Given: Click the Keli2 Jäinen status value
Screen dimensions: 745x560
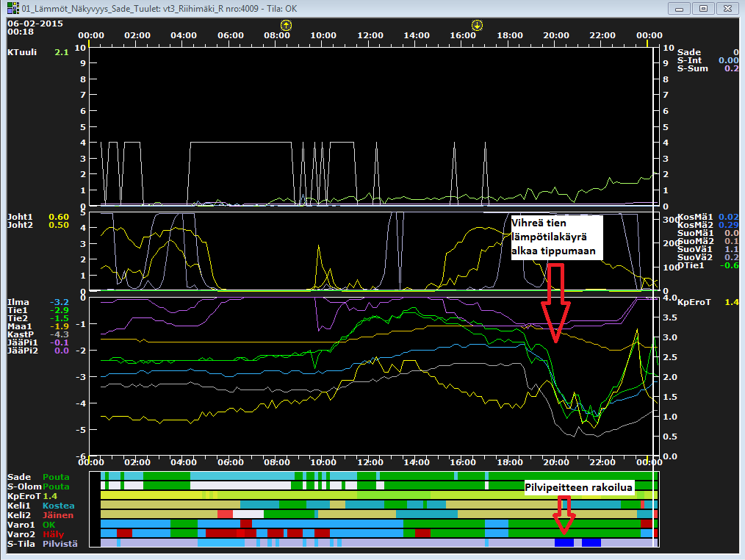Looking at the screenshot, I should tap(58, 515).
